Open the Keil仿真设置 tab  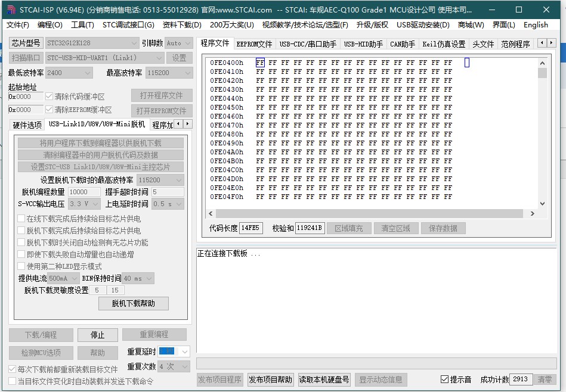tap(444, 44)
